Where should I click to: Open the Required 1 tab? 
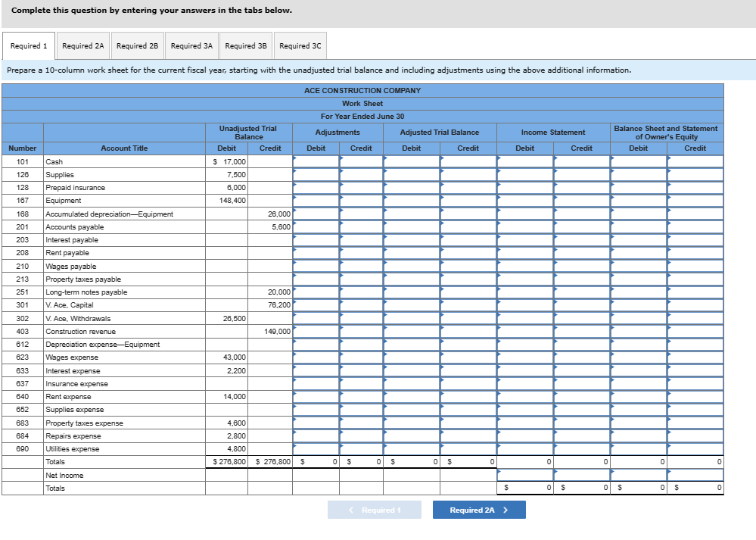pyautogui.click(x=29, y=46)
